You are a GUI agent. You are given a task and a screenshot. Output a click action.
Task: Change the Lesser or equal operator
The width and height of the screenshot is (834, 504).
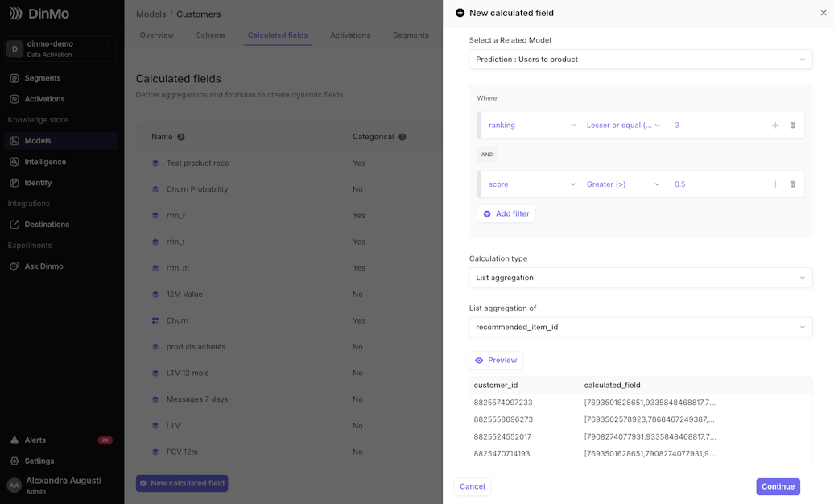(623, 125)
